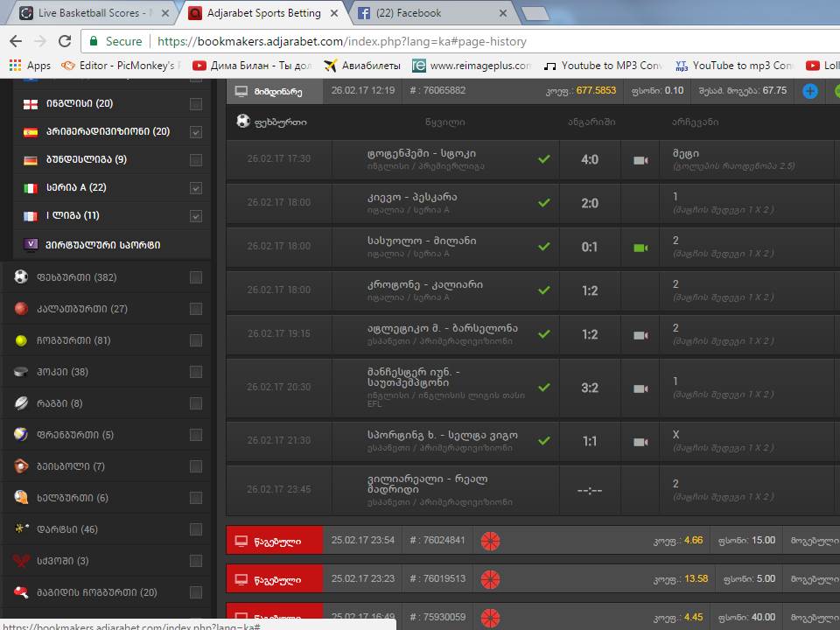840x630 pixels.
Task: Expand lost bet 76024841 row
Action: (533, 540)
